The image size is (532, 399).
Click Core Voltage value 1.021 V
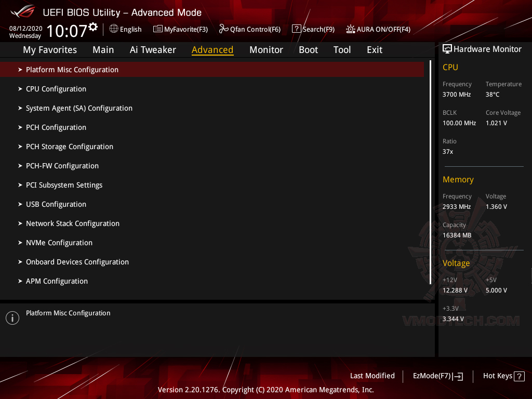[496, 123]
